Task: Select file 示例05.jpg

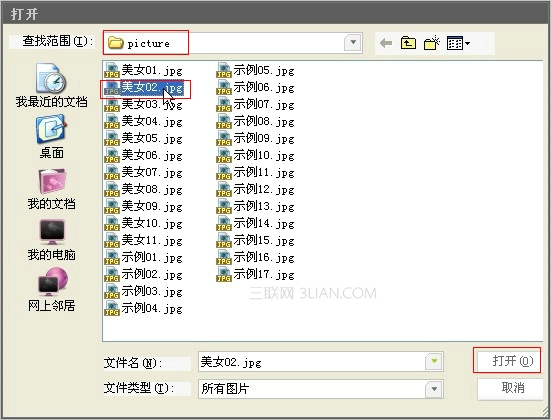Action: (x=255, y=70)
